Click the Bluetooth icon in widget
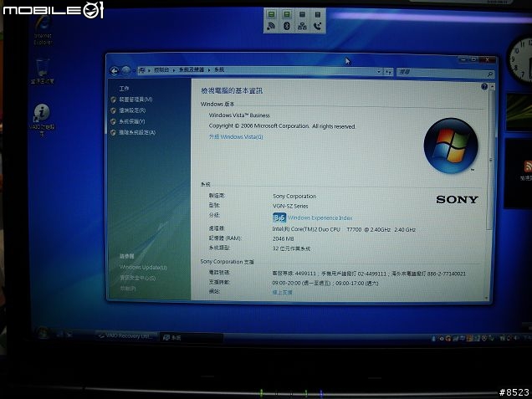 tap(287, 26)
